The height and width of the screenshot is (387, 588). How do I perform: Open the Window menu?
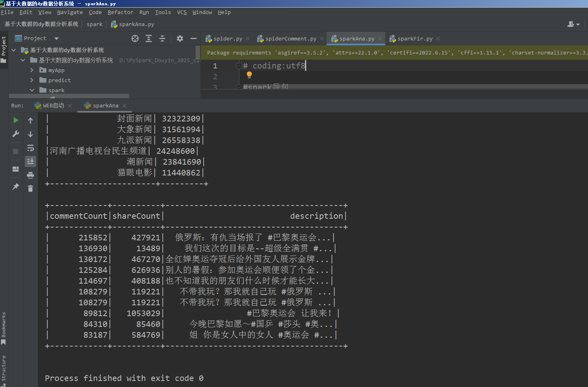(x=202, y=12)
